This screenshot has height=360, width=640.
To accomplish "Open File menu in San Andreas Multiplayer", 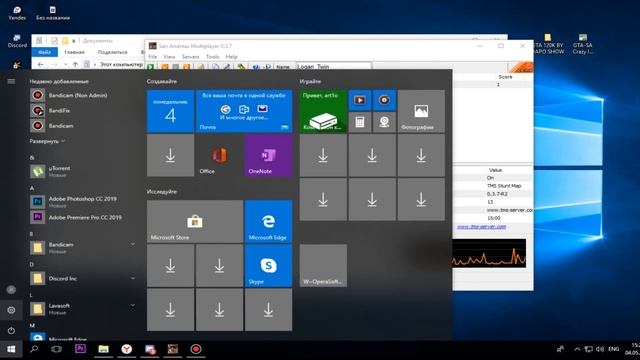I will [x=153, y=57].
